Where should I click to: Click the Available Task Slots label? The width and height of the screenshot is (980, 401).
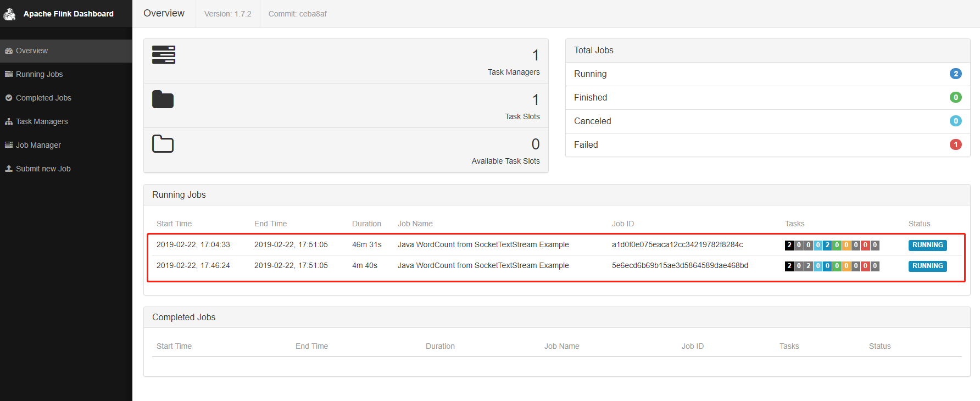click(x=505, y=161)
